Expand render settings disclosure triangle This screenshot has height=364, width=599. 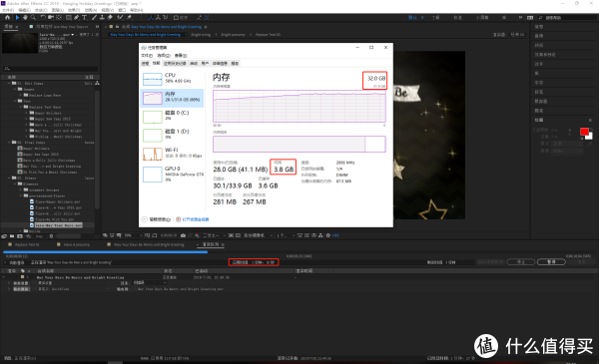[x=9, y=283]
